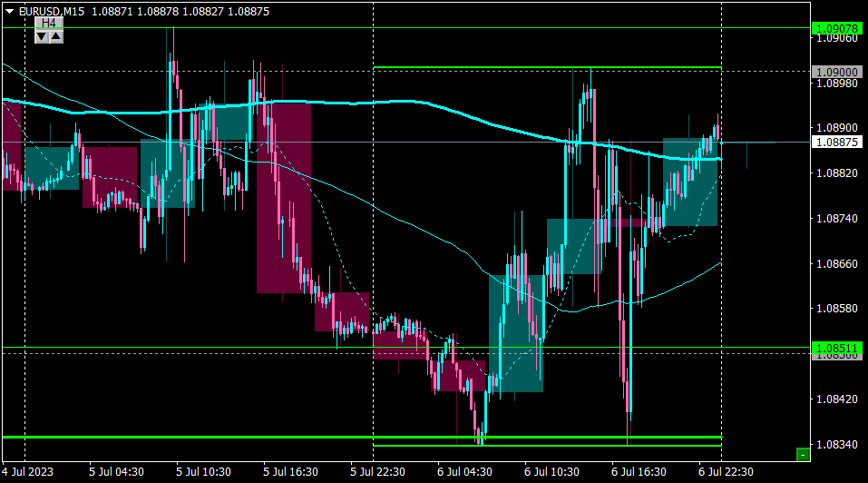Step timeframe down with the down arrow
Screen dimensions: 868x483
pyautogui.click(x=42, y=37)
